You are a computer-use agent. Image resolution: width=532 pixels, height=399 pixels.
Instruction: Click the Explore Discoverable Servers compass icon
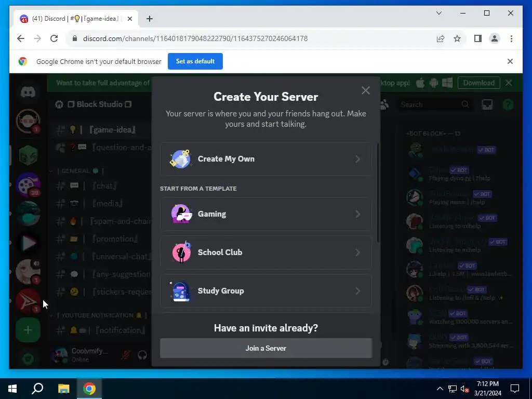point(28,359)
